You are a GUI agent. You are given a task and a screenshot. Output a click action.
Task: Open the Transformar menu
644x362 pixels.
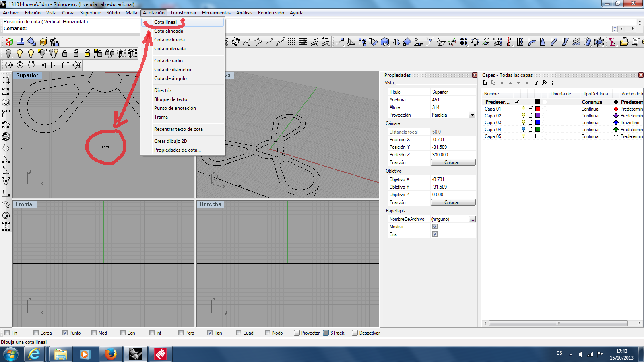point(183,13)
